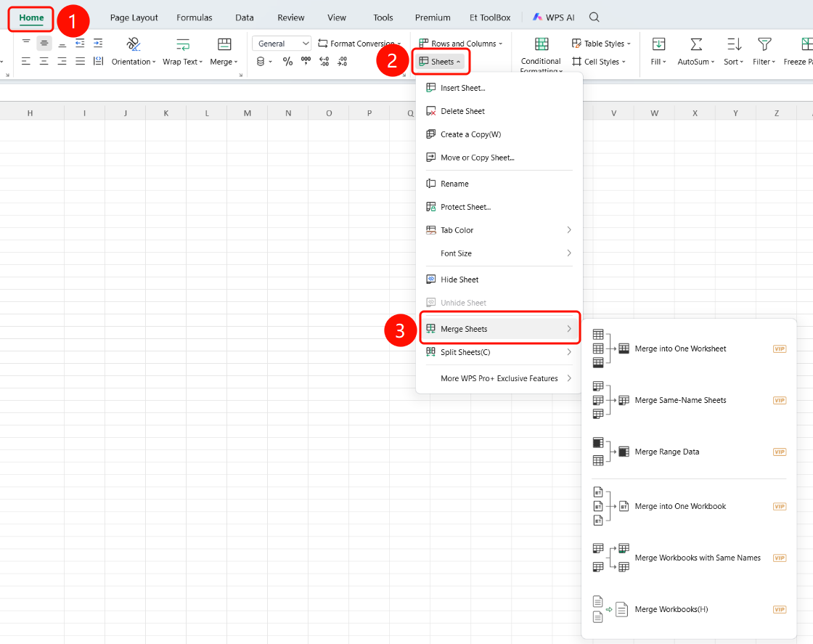Open the WPS AI tab
813x644 pixels.
point(554,17)
